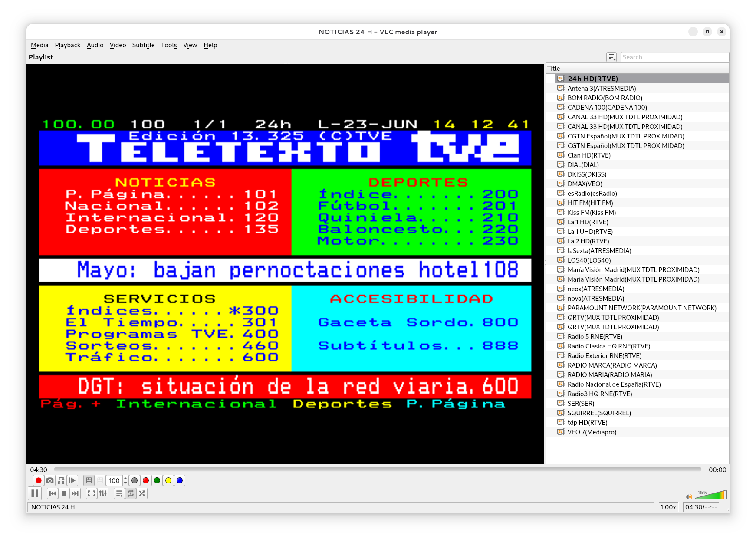Click the red teletext key
The image size is (756, 542).
[146, 480]
